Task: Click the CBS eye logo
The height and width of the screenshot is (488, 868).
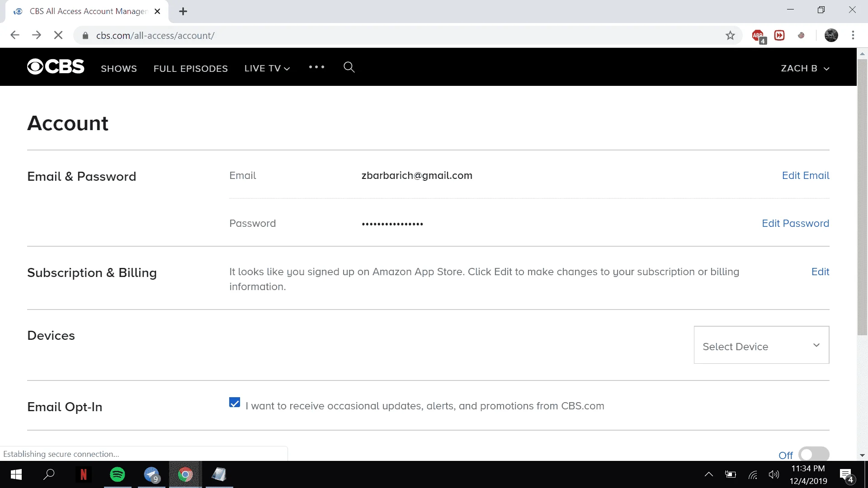Action: point(56,67)
